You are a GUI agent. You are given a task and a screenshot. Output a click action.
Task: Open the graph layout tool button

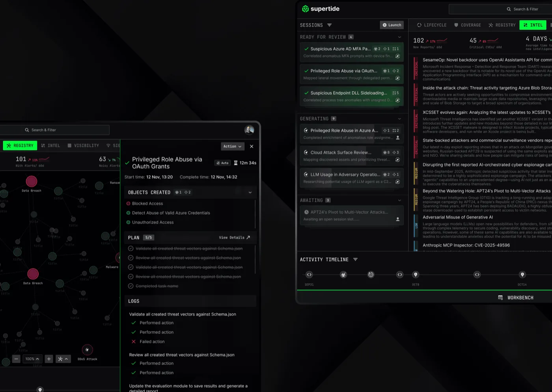63,359
